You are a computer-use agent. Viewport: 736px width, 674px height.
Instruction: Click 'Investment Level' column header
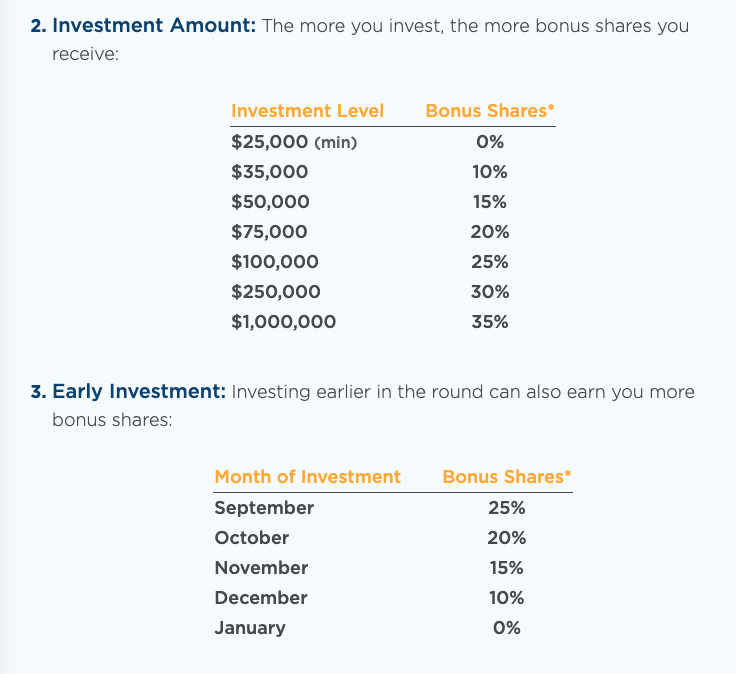pyautogui.click(x=307, y=111)
